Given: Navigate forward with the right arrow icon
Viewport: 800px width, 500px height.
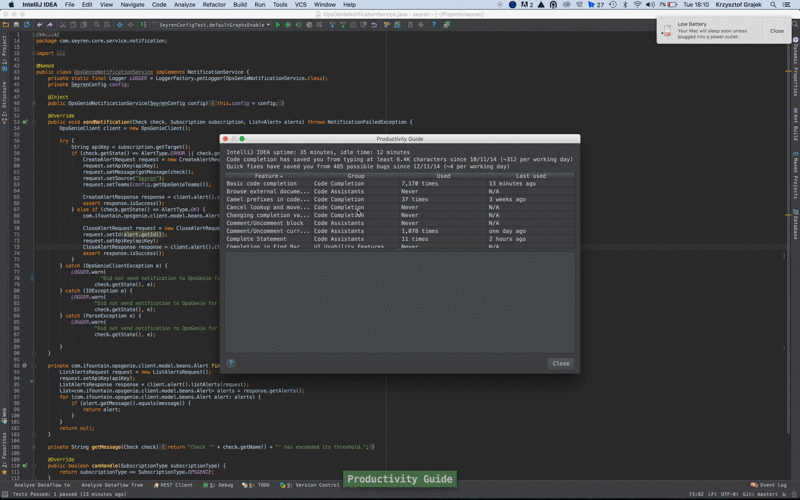Looking at the screenshot, I should (131, 24).
